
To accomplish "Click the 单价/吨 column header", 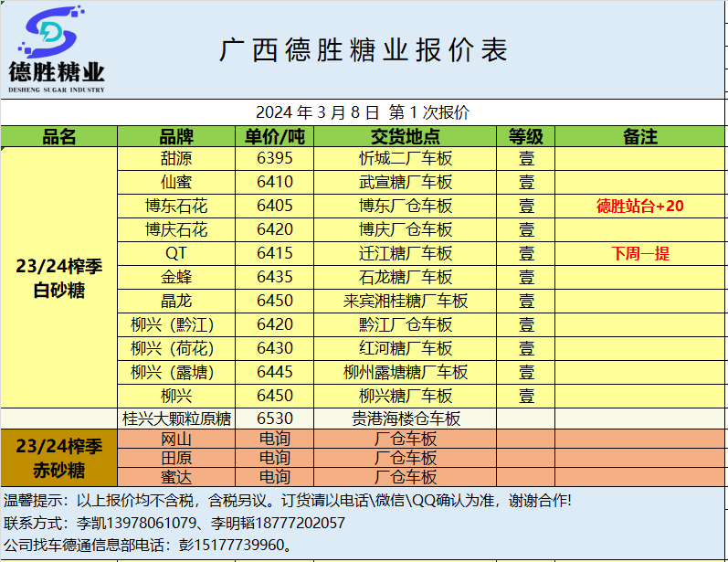I will coord(275,137).
